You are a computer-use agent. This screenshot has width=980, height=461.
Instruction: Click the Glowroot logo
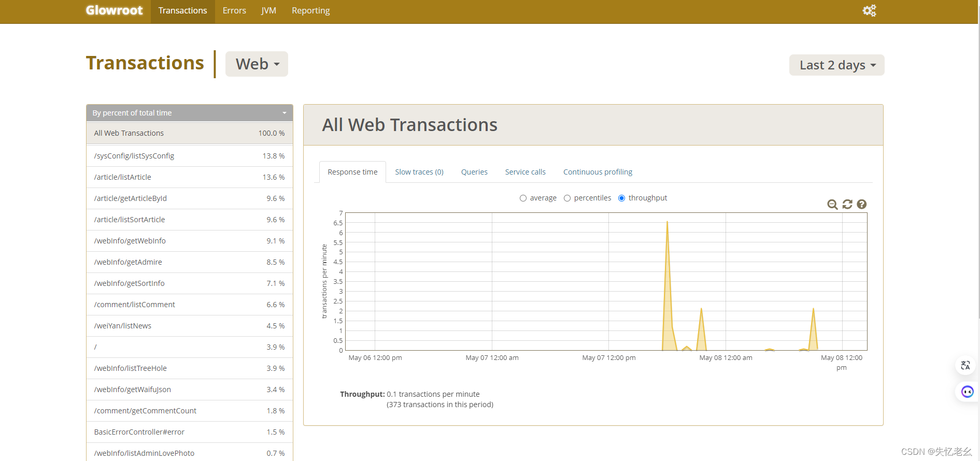point(114,10)
